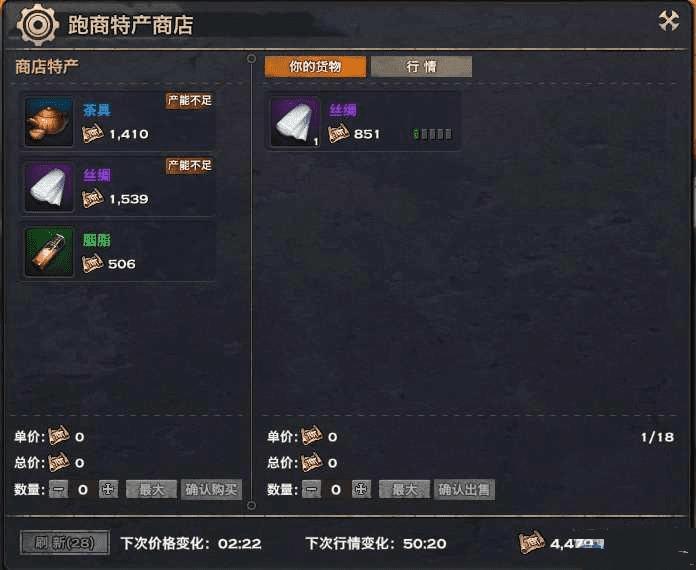Click the currency scroll icon beside 4,479 balance
This screenshot has width=696, height=570.
(531, 542)
